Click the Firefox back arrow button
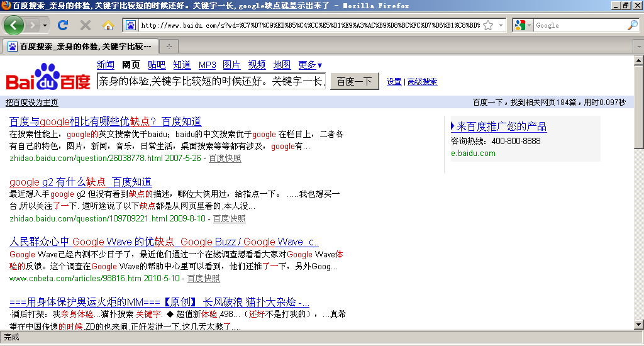 pyautogui.click(x=14, y=25)
